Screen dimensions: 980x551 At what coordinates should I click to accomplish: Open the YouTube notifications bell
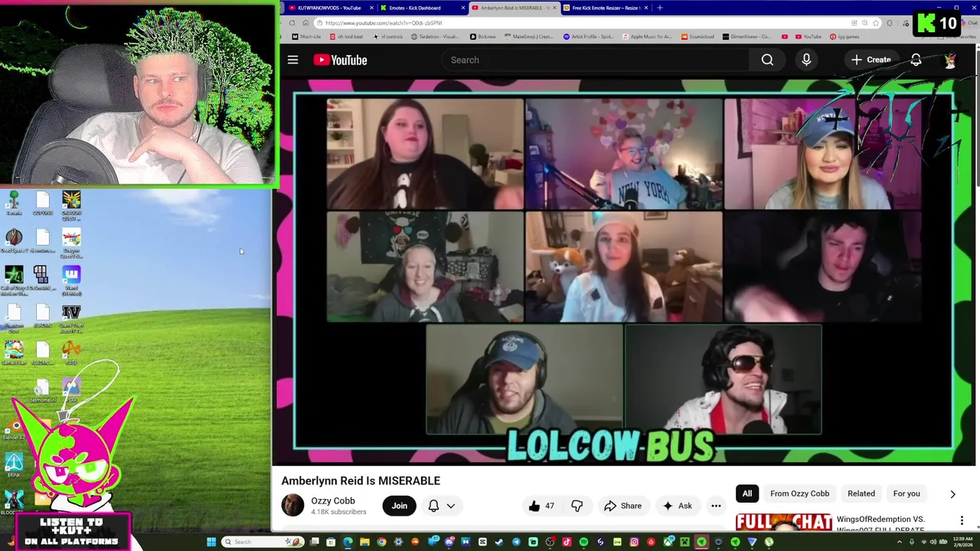pos(916,60)
